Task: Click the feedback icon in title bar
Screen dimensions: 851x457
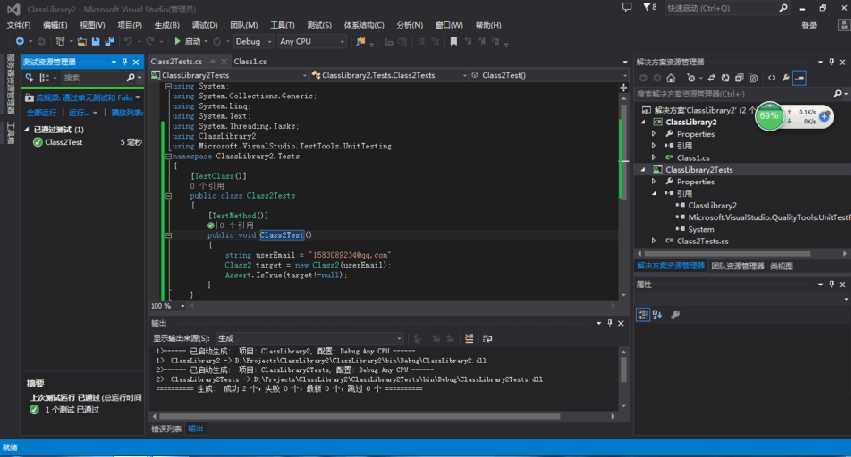Action: (627, 8)
